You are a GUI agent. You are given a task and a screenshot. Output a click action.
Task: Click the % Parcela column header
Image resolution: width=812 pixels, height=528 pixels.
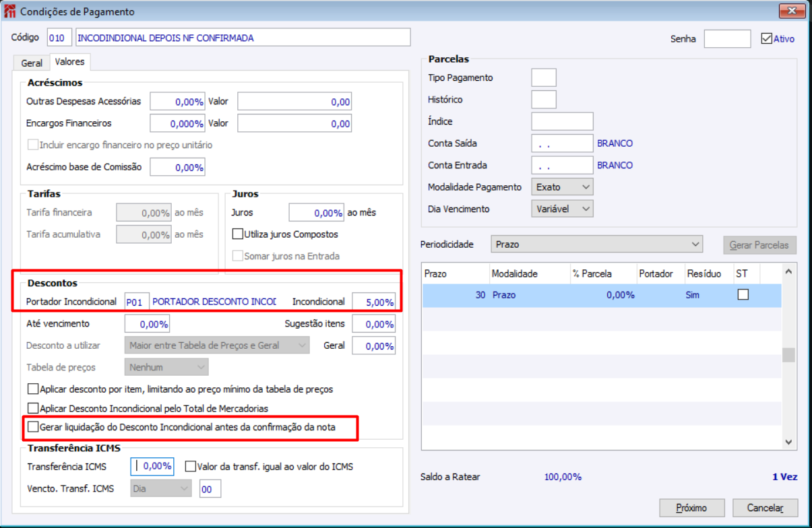604,273
